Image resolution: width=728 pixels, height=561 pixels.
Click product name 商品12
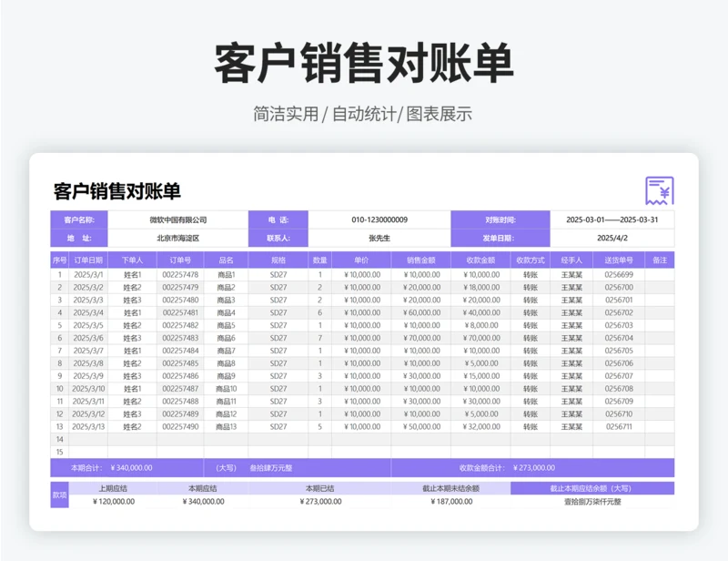226,414
